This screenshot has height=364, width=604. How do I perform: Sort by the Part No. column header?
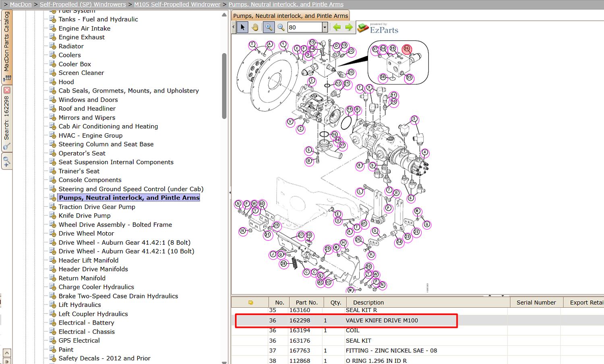[307, 302]
